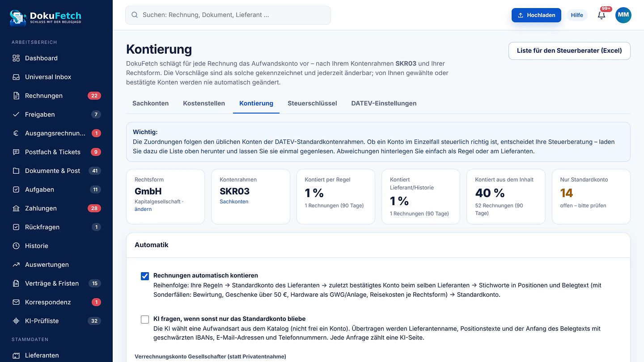Screen dimensions: 644x362
Task: Select the Steuerschlüssel tab
Action: point(312,103)
